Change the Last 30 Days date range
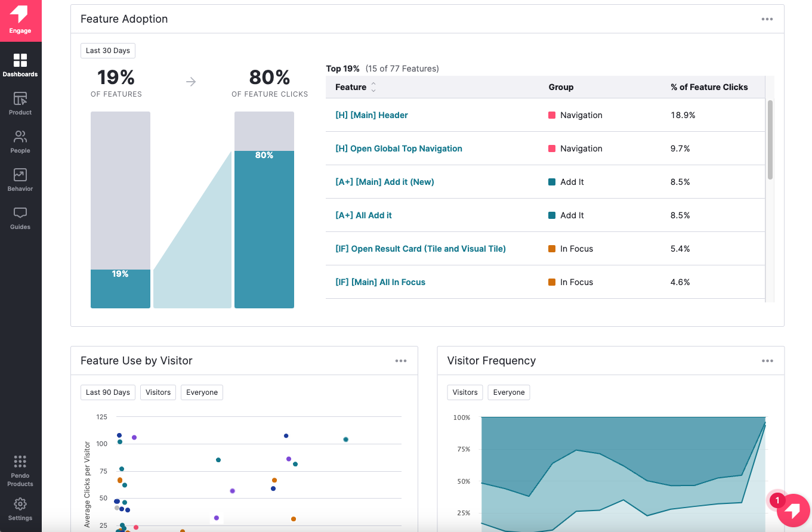Image resolution: width=812 pixels, height=532 pixels. 108,51
